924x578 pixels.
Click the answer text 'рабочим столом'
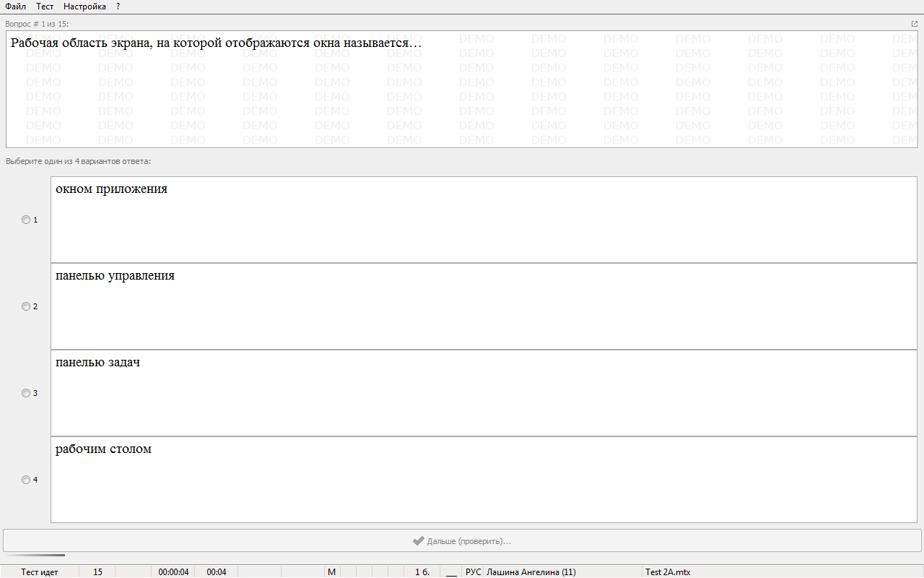click(103, 449)
